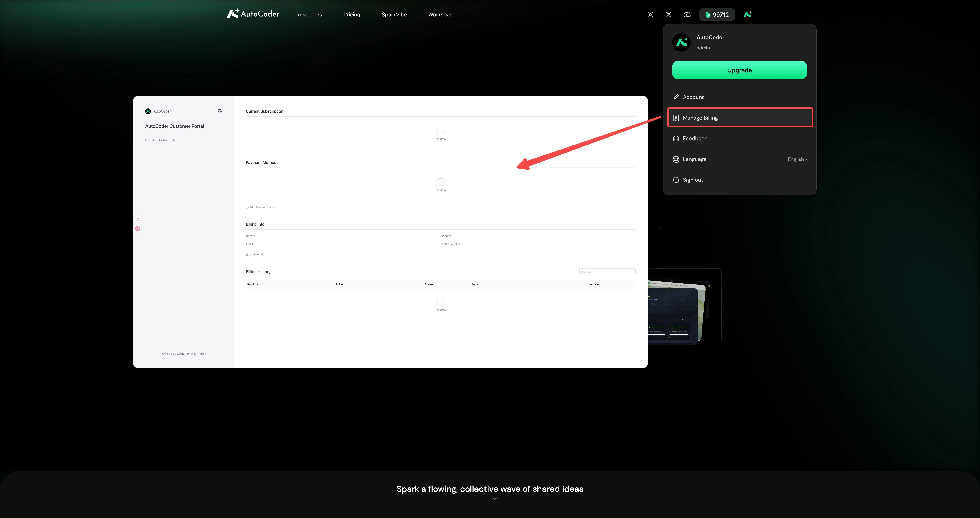This screenshot has height=518, width=980.
Task: Open the Feedback menu item
Action: pyautogui.click(x=694, y=139)
